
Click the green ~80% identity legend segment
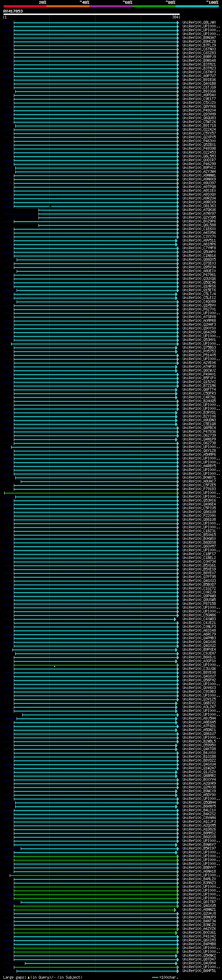pyautogui.click(x=154, y=6)
